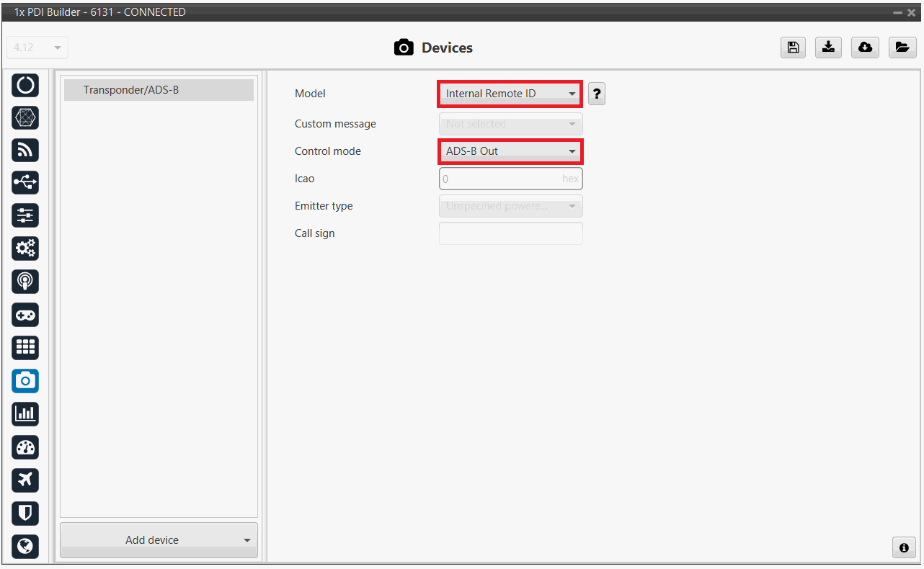Click the cloud download icon
The width and height of the screenshot is (924, 569).
865,48
